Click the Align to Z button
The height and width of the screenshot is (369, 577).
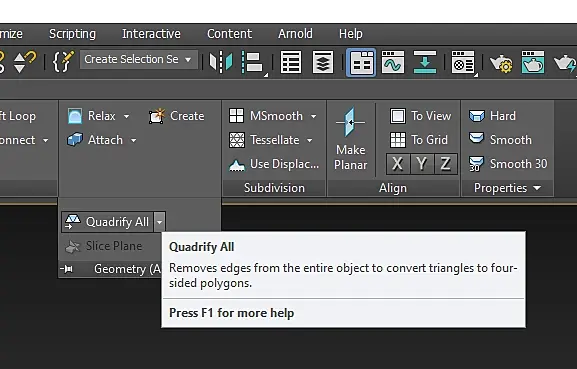pyautogui.click(x=445, y=164)
